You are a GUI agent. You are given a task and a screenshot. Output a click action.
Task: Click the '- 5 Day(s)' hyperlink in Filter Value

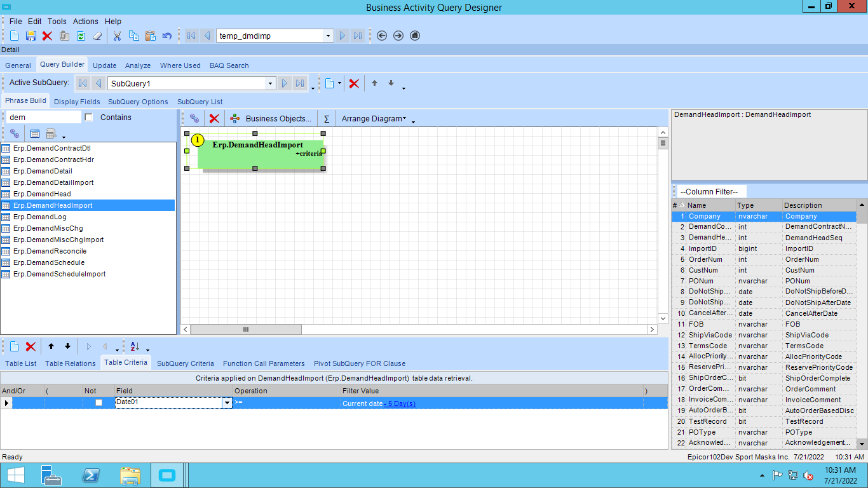point(399,402)
